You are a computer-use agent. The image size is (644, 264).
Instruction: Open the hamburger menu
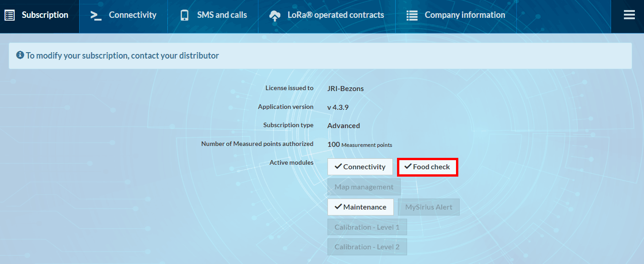(629, 15)
